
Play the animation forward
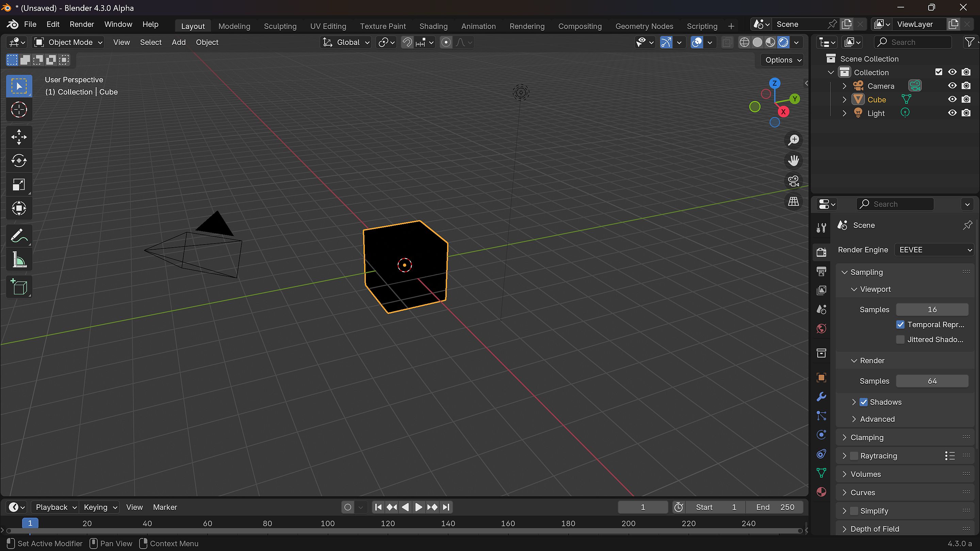click(418, 507)
